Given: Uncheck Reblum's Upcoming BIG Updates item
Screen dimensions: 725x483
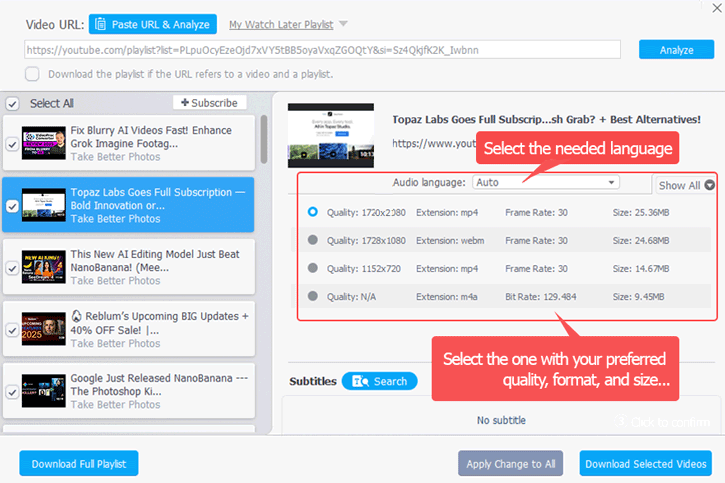Looking at the screenshot, I should pos(12,330).
